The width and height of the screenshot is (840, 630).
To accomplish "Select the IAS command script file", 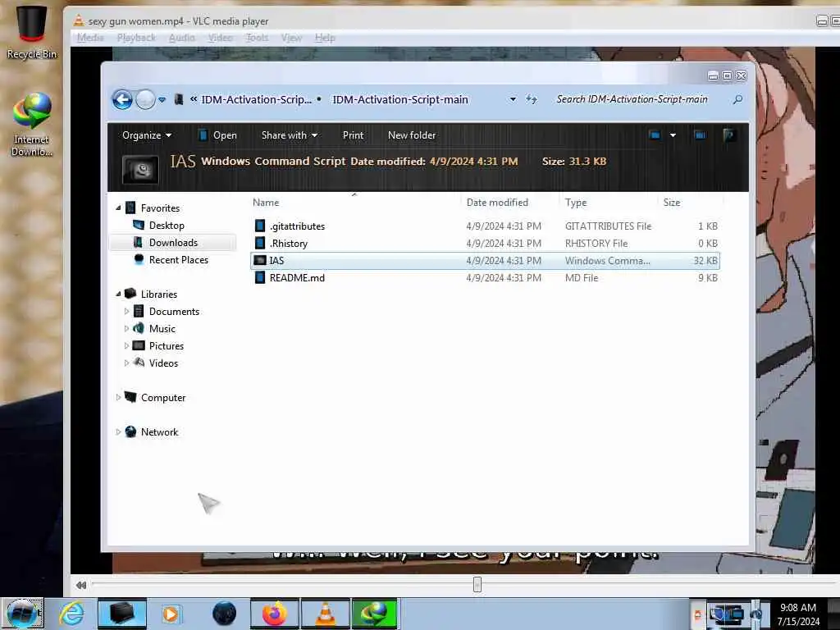I will coord(486,260).
